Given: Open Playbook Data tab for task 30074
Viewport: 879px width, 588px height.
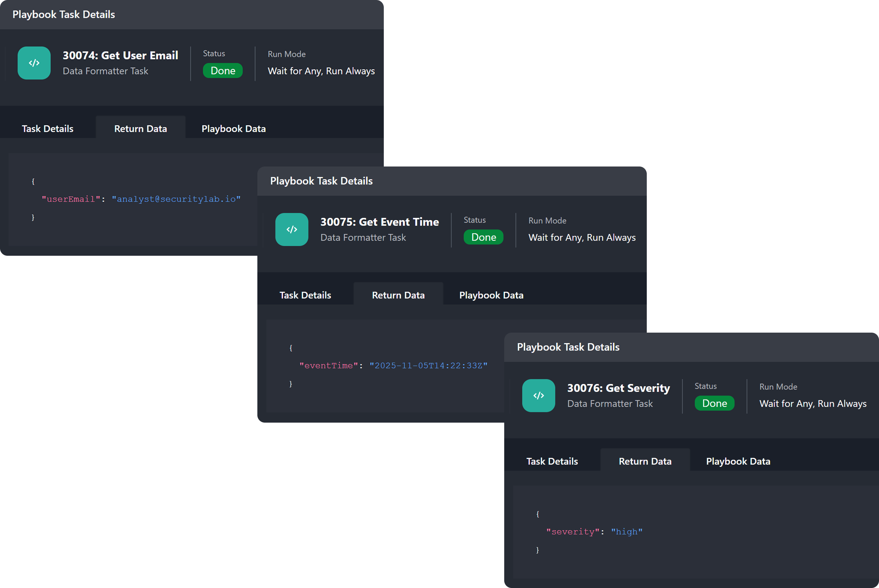Looking at the screenshot, I should [233, 129].
